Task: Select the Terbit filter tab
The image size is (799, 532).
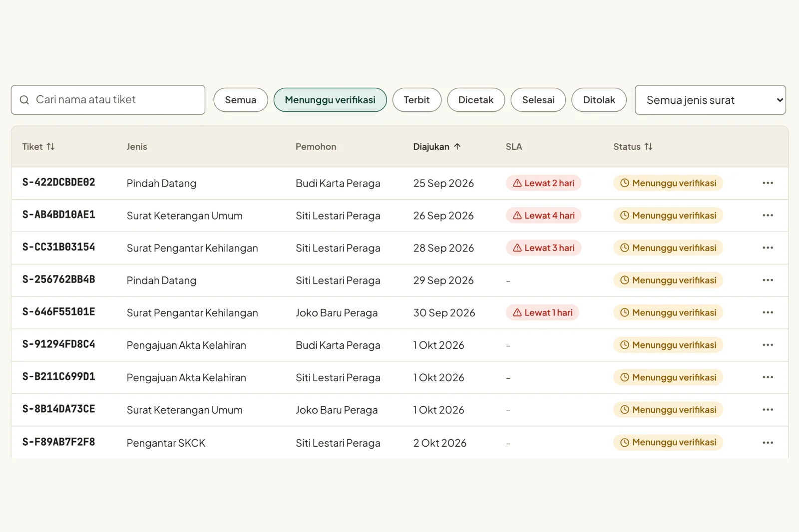Action: (417, 100)
